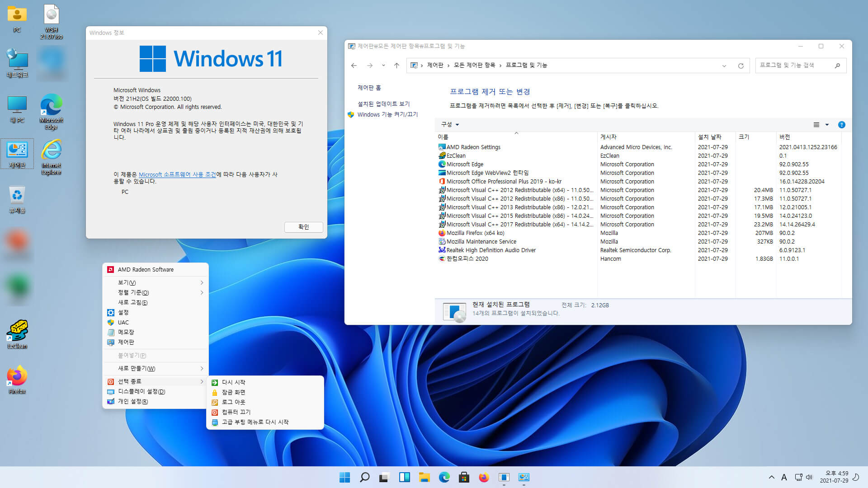Choose 고급 부팅 메뉴로 다시 시작
Image resolution: width=868 pixels, height=488 pixels.
(265, 422)
